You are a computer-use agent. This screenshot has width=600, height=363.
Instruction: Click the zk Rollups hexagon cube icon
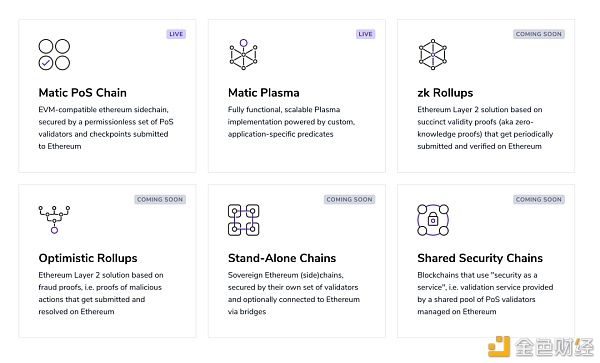(433, 54)
